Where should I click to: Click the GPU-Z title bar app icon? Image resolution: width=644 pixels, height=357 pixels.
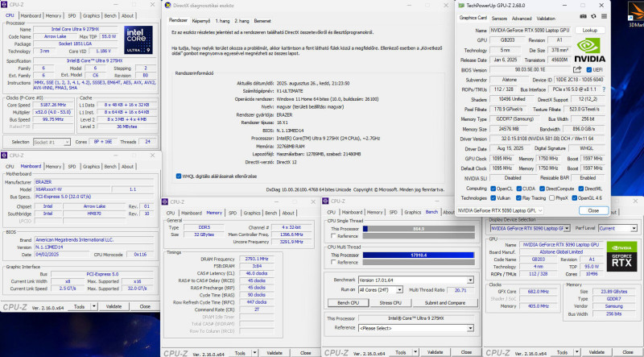coord(461,6)
